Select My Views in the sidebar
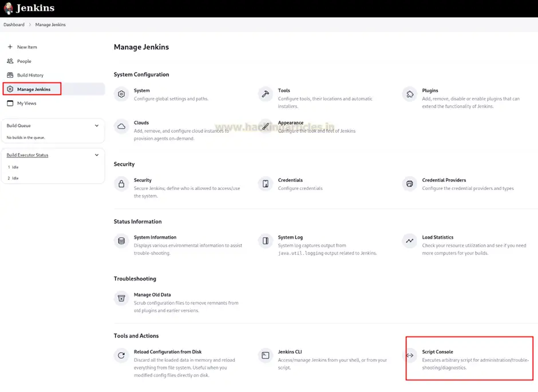The width and height of the screenshot is (538, 392). click(26, 103)
